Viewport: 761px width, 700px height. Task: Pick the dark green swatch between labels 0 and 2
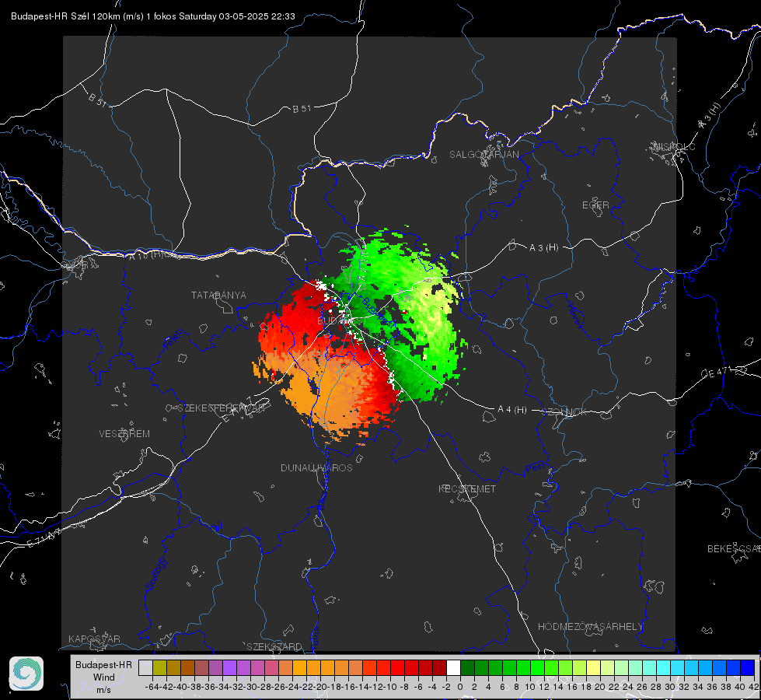pyautogui.click(x=467, y=667)
